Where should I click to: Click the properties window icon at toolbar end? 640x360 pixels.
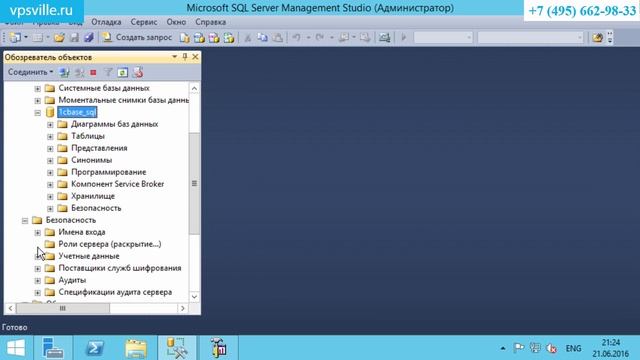point(598,38)
